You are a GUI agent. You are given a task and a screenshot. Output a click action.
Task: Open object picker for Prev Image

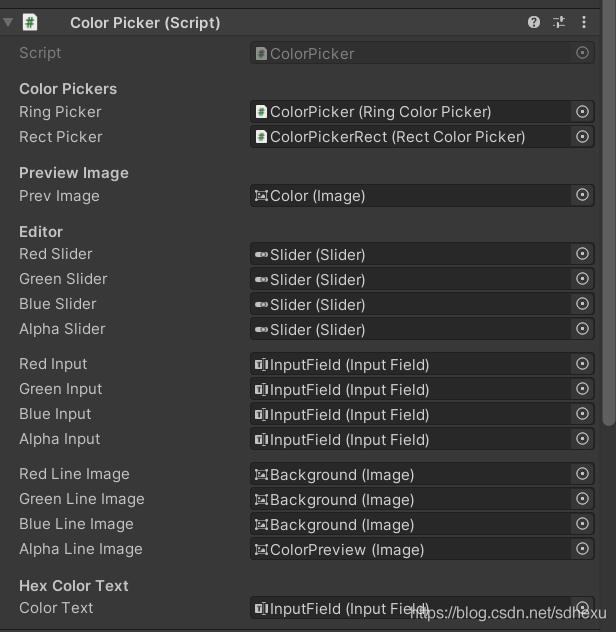(x=582, y=195)
